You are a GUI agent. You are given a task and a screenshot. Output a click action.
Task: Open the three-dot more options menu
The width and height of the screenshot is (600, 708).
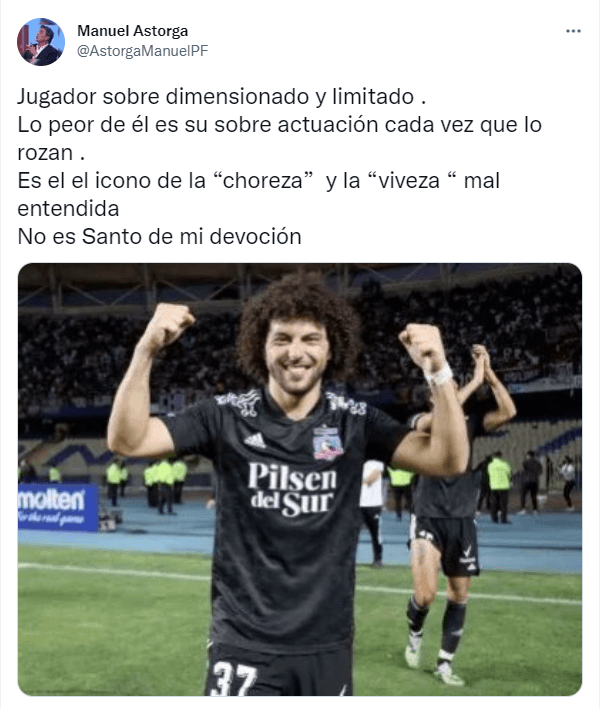click(x=573, y=31)
